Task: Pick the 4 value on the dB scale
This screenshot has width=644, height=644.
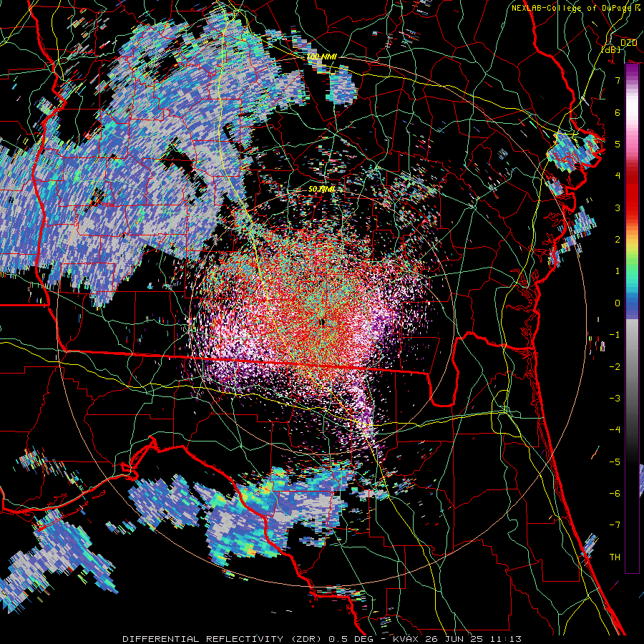Action: click(x=618, y=176)
